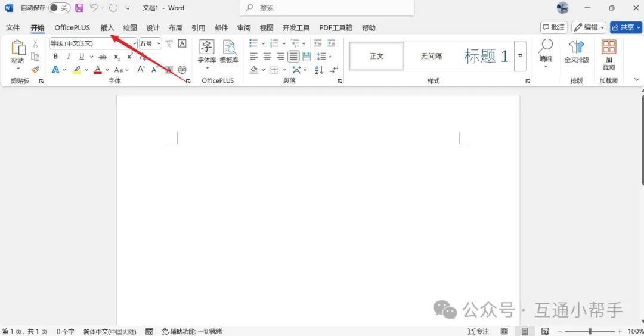Open the font size dropdown 五号
The image size is (644, 336).
[x=159, y=43]
